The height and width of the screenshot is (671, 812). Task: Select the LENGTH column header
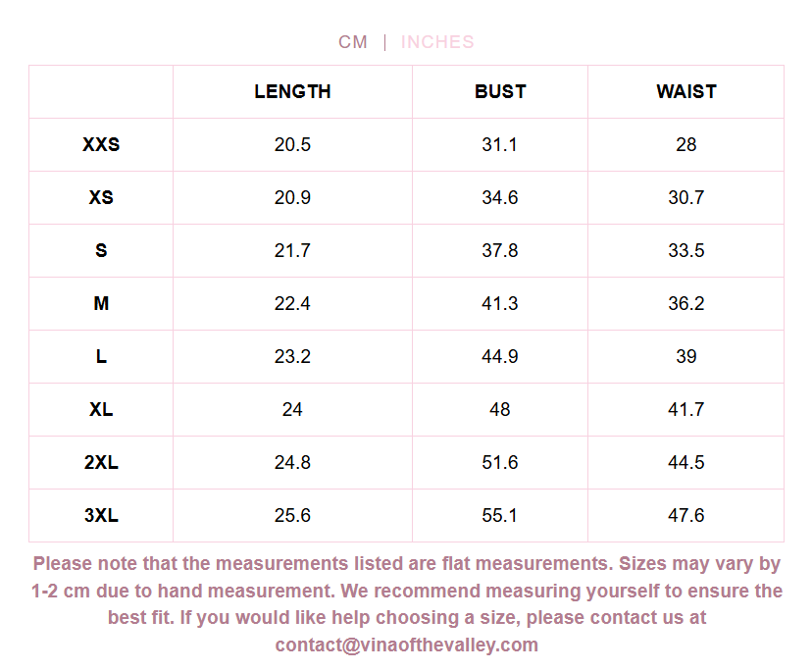coord(292,91)
